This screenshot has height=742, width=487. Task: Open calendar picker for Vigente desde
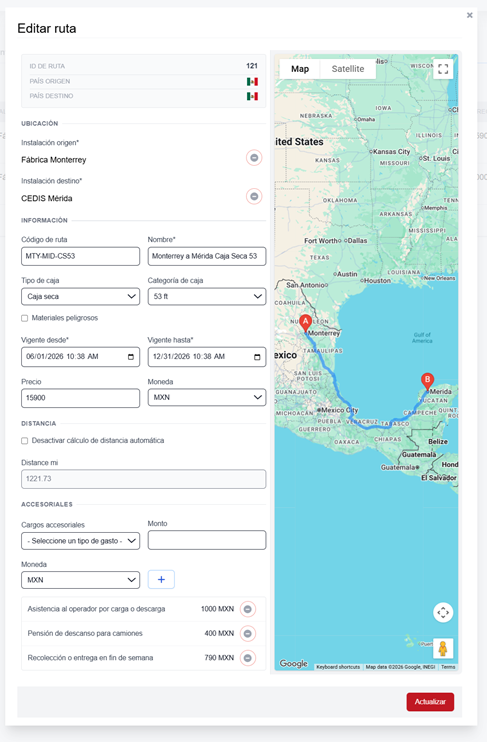tap(131, 357)
